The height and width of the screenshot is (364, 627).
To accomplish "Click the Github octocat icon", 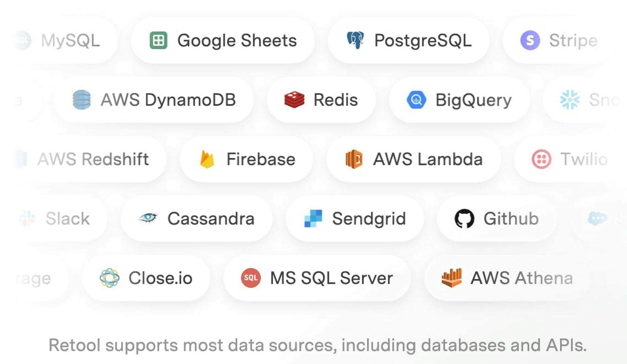I will pos(464,219).
